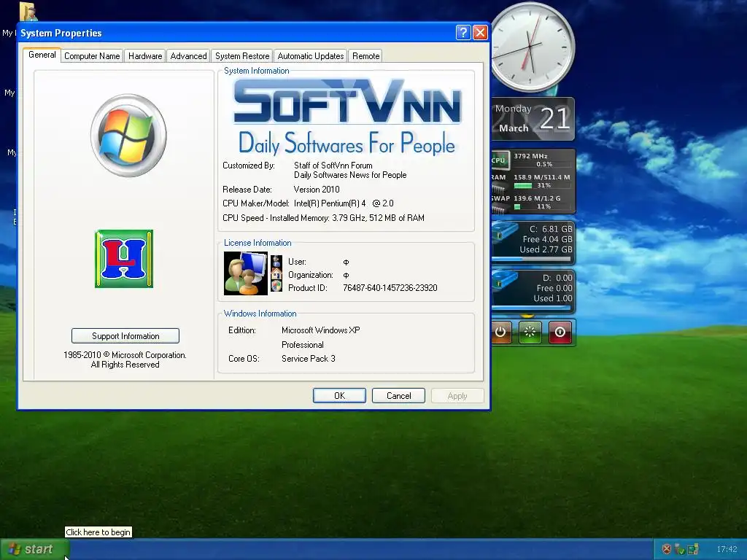
Task: Click the red security shield tray icon
Action: (667, 550)
